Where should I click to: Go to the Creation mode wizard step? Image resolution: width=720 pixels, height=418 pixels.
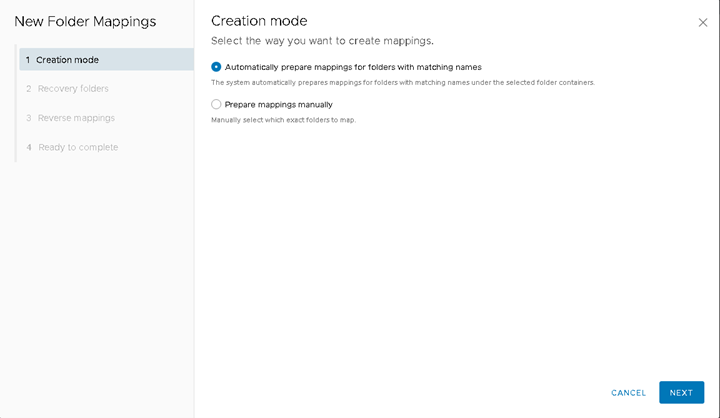106,60
